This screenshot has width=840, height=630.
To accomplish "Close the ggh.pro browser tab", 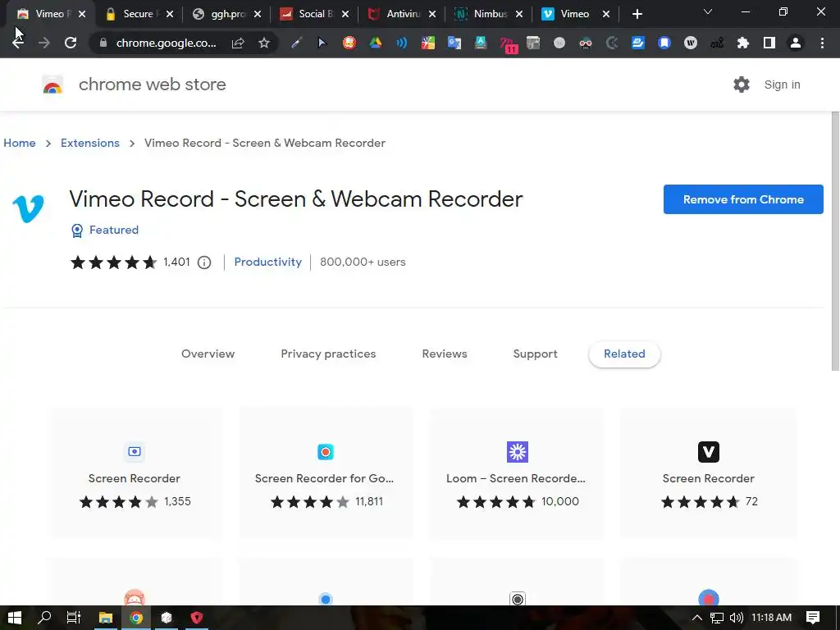I will click(x=258, y=15).
